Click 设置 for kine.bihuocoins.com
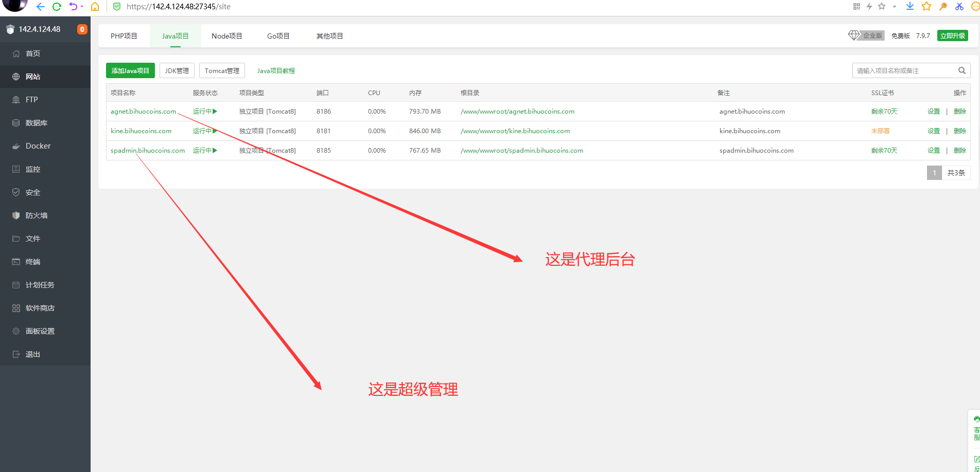Image resolution: width=980 pixels, height=472 pixels. pos(934,131)
